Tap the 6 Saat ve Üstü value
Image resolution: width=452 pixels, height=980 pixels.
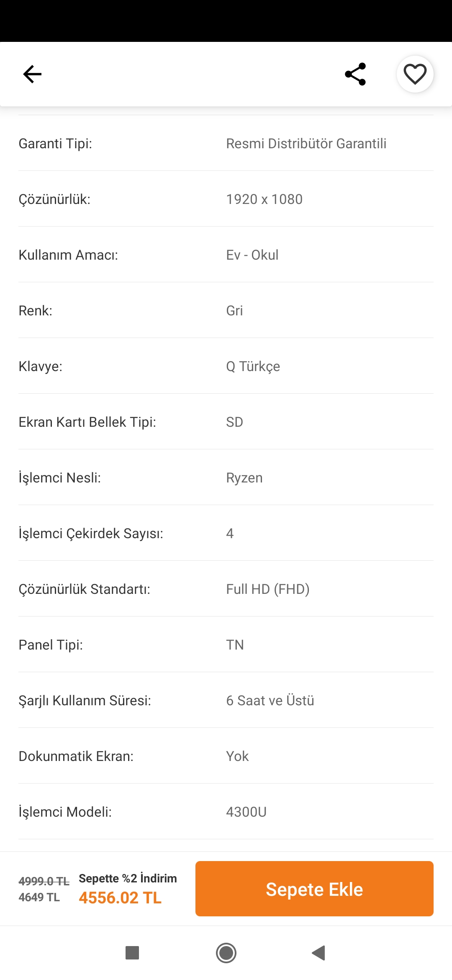(x=270, y=701)
